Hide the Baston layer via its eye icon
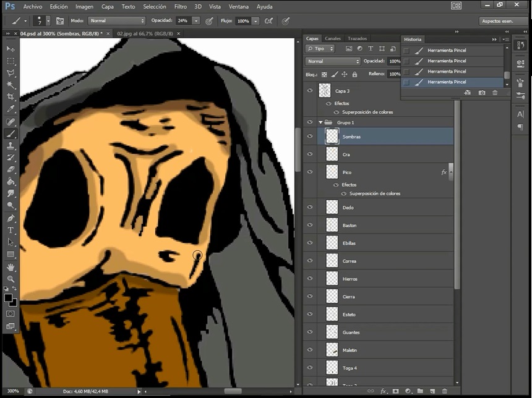Image resolution: width=532 pixels, height=398 pixels. pos(310,226)
